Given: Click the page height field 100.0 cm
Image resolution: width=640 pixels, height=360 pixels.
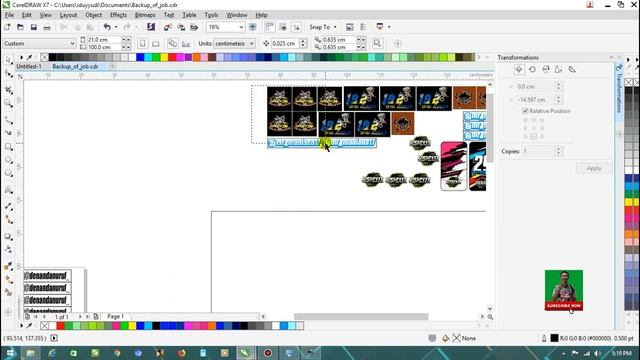Looking at the screenshot, I should point(103,47).
